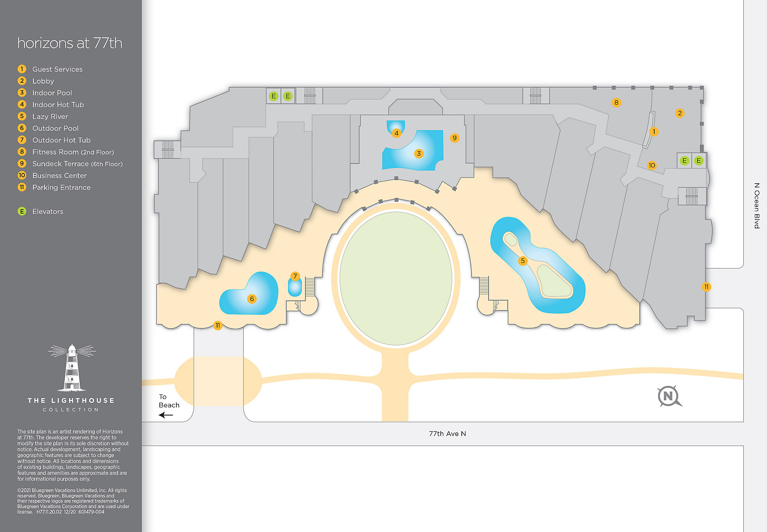Click the Parking Entrance legend label
Viewport: 767px width, 532px height.
(61, 187)
